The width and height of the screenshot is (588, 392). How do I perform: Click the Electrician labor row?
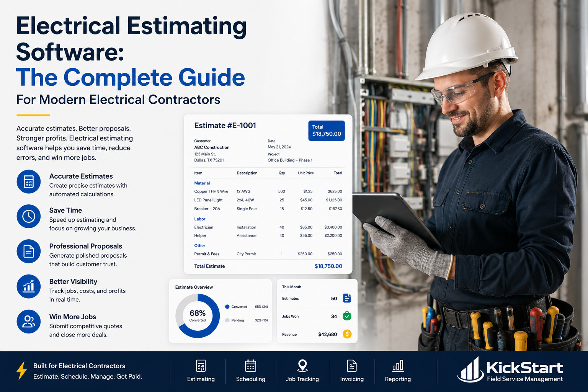point(268,227)
